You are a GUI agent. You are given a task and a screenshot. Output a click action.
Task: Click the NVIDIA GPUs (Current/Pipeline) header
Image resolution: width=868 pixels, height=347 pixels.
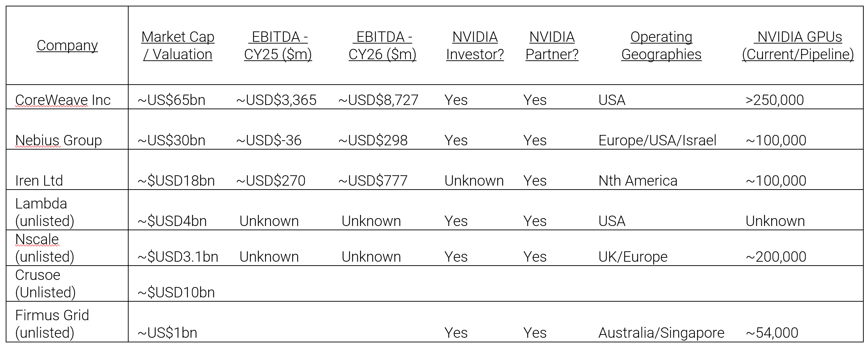point(798,46)
